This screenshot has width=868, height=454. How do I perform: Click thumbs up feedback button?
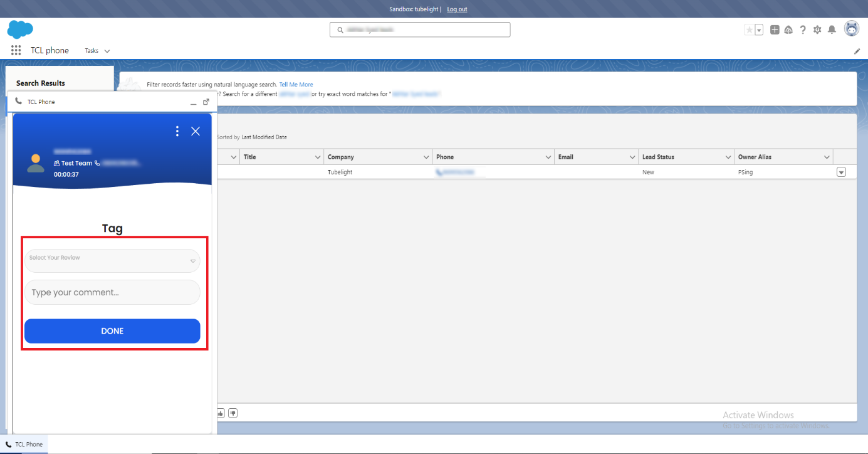tap(221, 413)
